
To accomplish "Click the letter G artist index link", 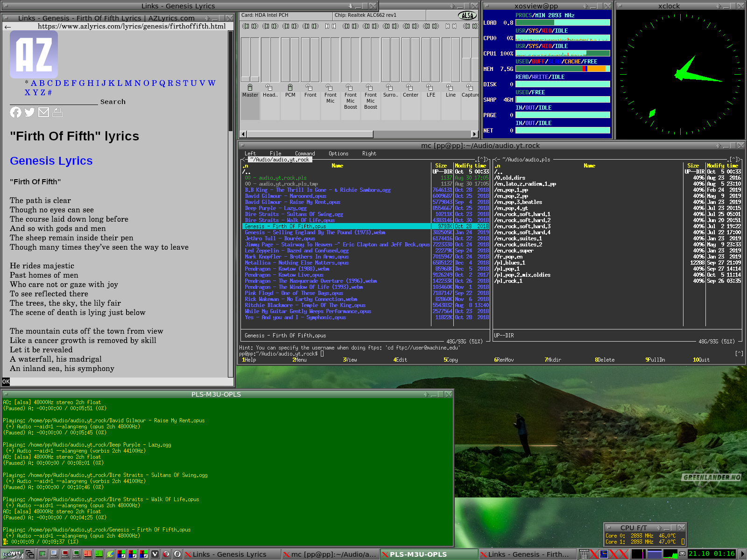I will click(82, 83).
